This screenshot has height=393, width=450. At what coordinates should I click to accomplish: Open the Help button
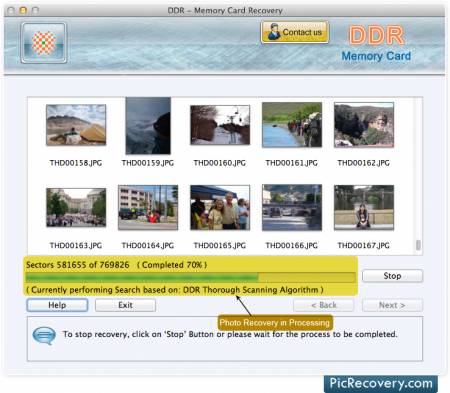[57, 305]
